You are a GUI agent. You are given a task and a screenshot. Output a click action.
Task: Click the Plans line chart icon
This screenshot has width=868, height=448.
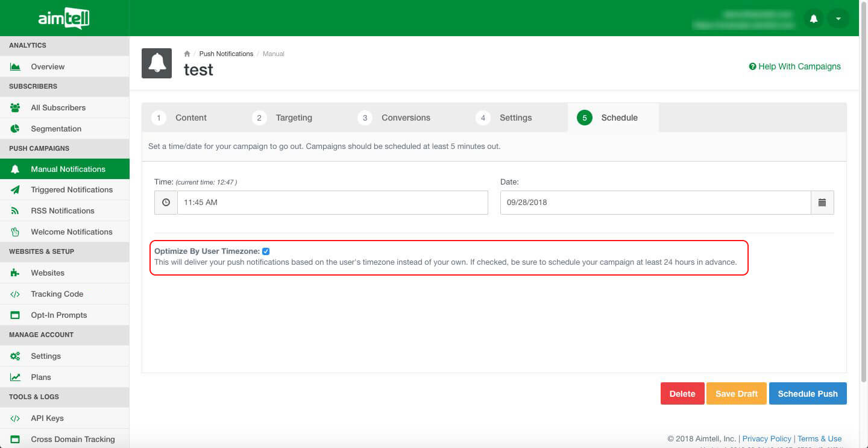click(x=15, y=377)
